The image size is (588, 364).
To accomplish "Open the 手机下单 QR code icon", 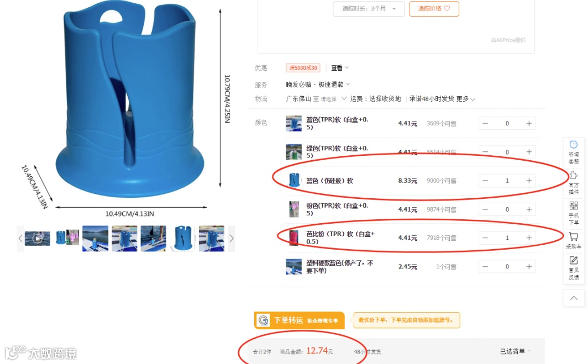I will [x=574, y=213].
